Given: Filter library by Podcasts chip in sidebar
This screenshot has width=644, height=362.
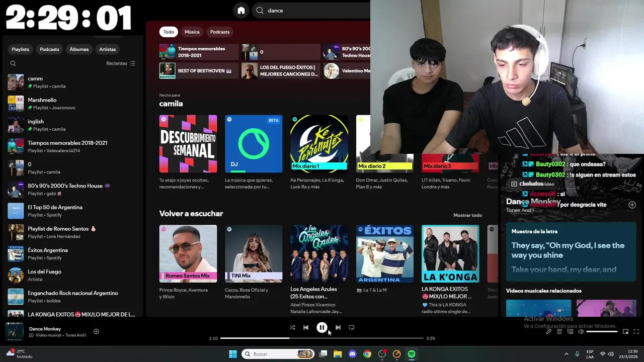Looking at the screenshot, I should point(49,49).
